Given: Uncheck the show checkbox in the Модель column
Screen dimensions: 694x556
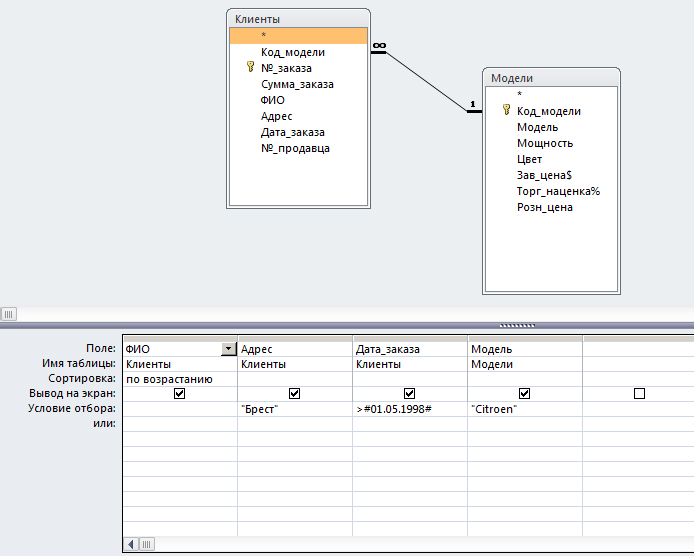Looking at the screenshot, I should click(524, 393).
